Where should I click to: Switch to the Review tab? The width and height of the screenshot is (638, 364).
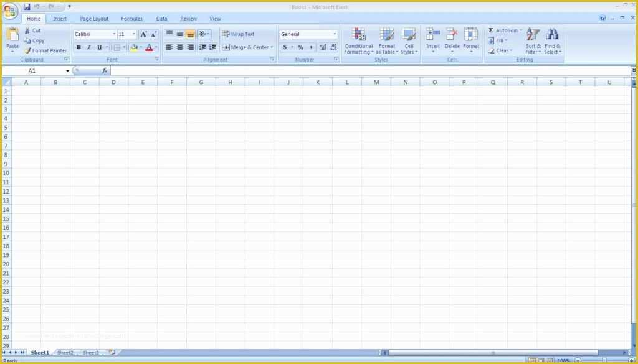click(x=188, y=19)
